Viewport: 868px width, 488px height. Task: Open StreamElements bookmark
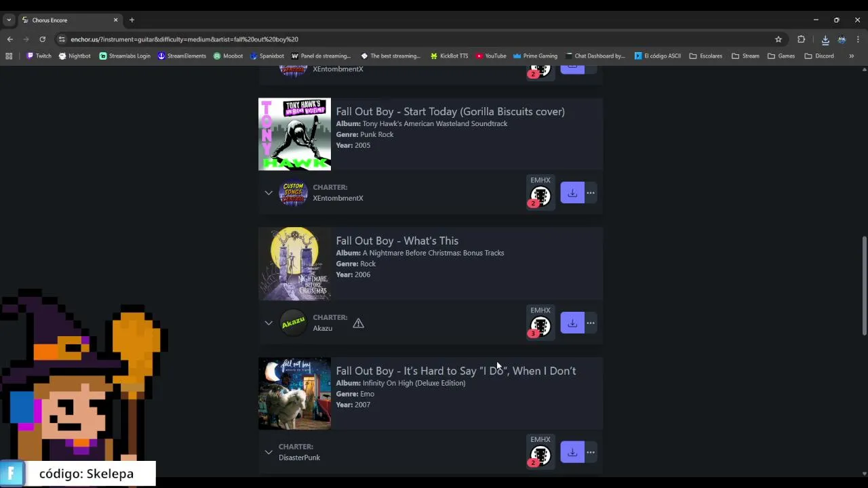182,56
